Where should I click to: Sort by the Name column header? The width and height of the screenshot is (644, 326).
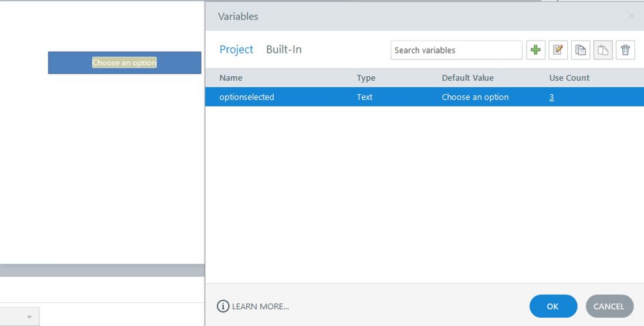click(231, 77)
